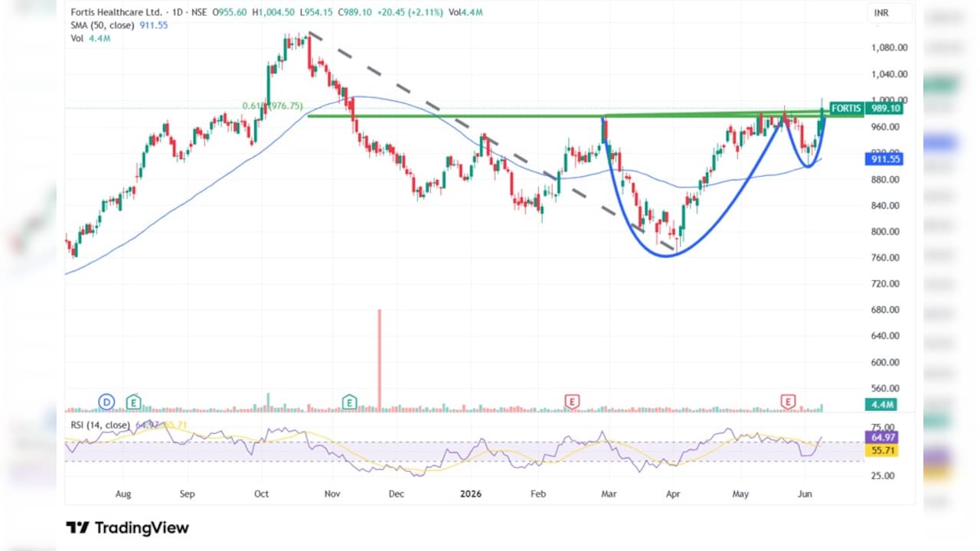Click the Oct label on time axis
This screenshot has height=551, width=980.
tap(261, 494)
